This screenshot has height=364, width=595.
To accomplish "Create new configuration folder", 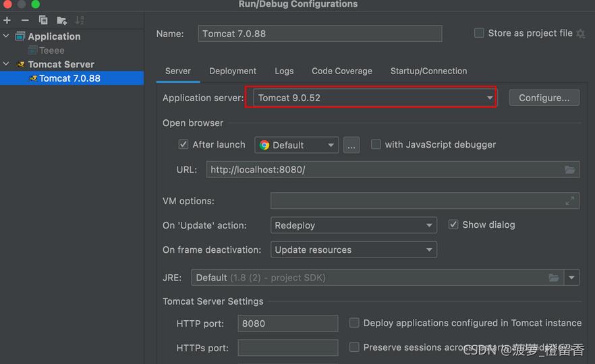I will point(61,20).
